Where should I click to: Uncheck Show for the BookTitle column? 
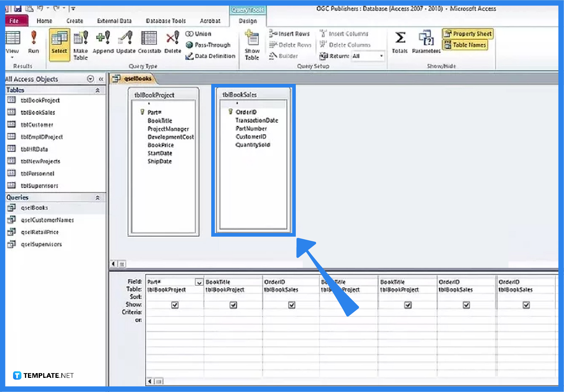click(x=233, y=305)
